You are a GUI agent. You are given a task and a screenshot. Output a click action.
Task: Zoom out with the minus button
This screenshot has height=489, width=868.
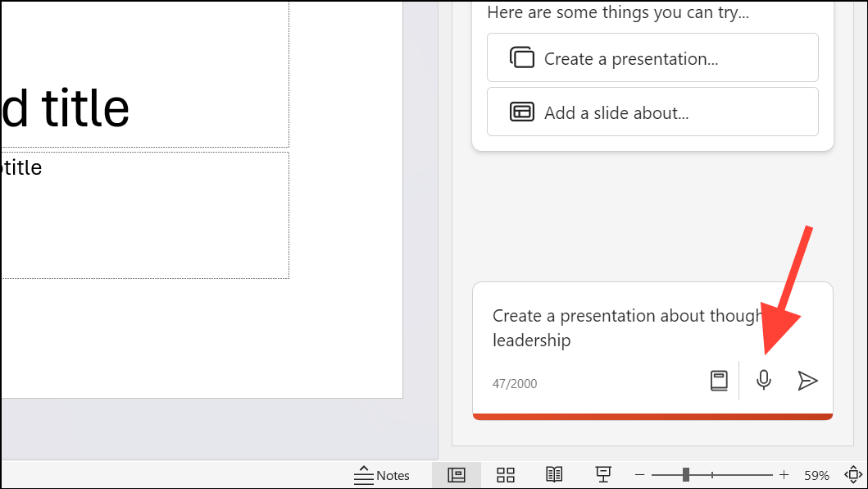click(640, 475)
